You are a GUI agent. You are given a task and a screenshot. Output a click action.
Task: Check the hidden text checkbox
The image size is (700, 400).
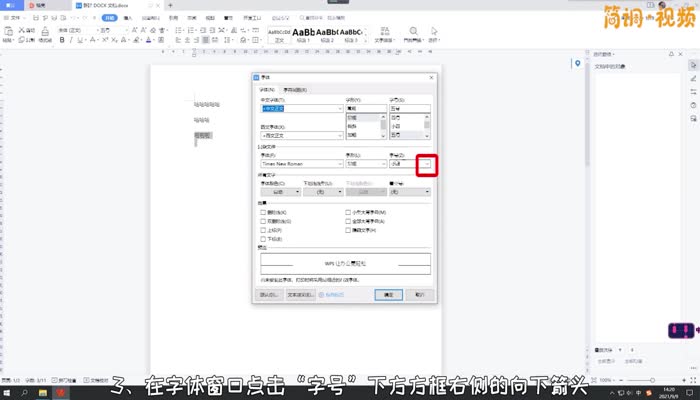point(348,230)
